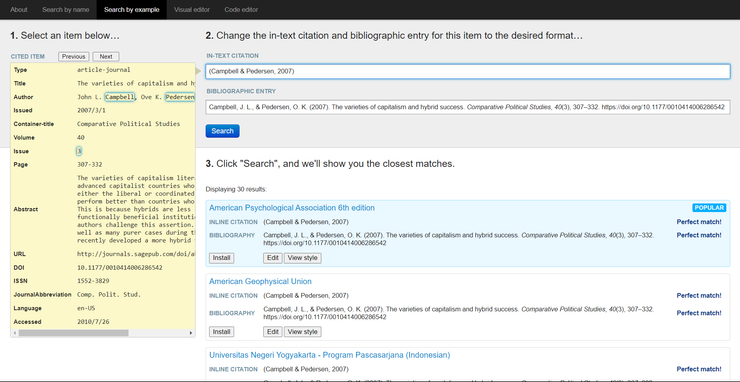The width and height of the screenshot is (740, 382).
Task: Click the scrollbar right arrow in cited item
Action: [x=191, y=333]
